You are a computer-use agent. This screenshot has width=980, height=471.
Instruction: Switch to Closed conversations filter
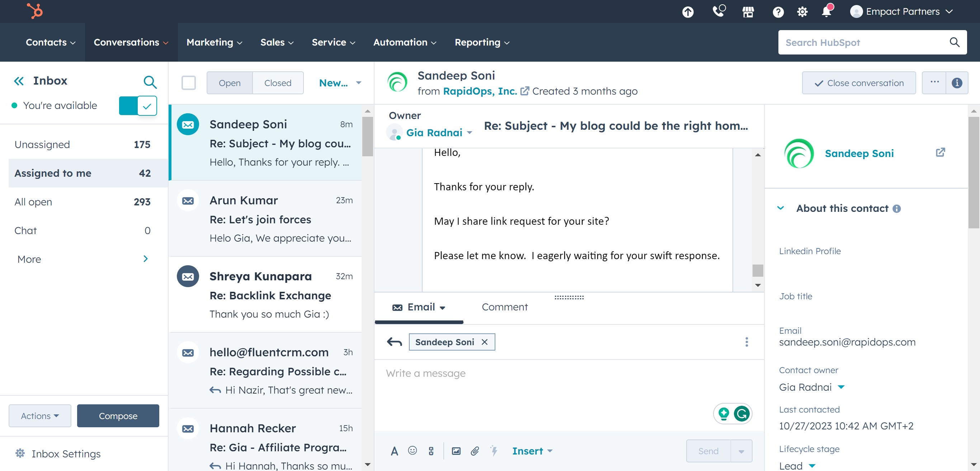click(277, 83)
